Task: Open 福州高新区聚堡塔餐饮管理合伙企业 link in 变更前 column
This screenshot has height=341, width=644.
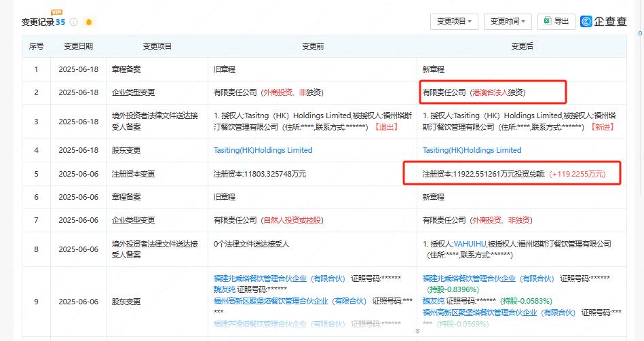Action: 290,301
